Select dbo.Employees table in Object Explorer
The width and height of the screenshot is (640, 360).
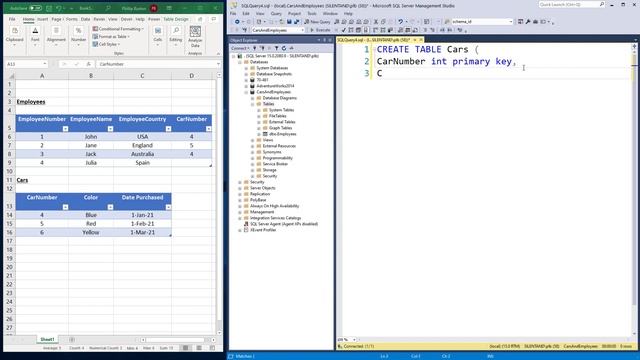click(x=282, y=134)
